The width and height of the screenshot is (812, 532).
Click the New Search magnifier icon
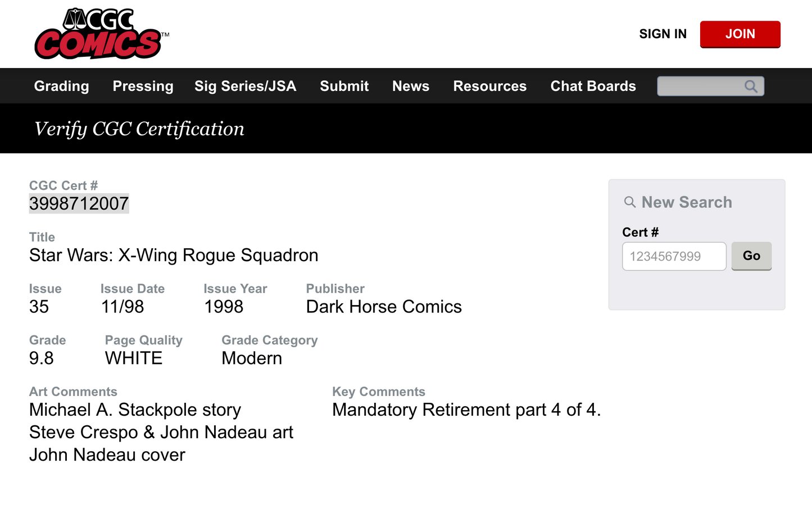[630, 202]
